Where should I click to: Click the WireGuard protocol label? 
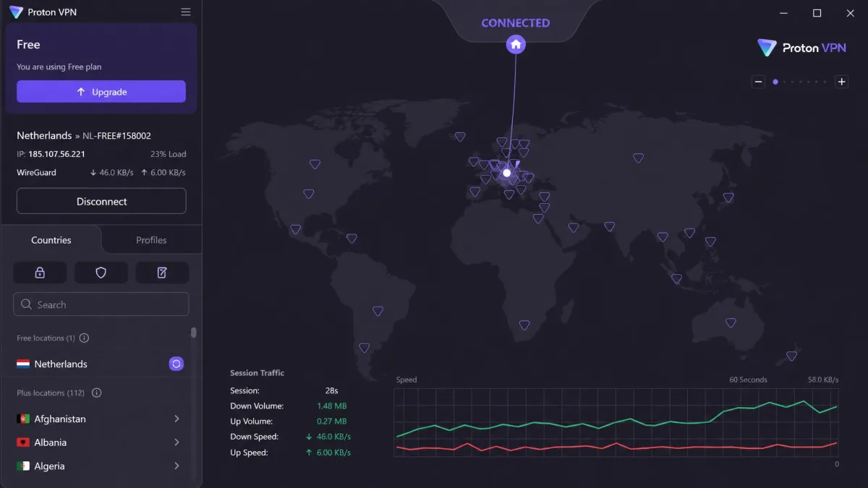click(x=36, y=173)
